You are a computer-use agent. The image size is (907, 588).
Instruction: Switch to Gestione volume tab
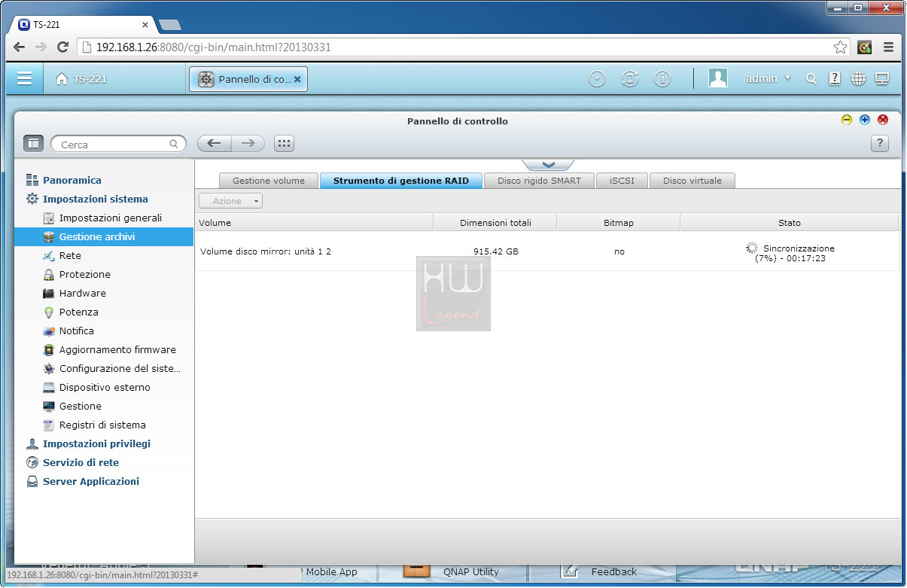(269, 181)
